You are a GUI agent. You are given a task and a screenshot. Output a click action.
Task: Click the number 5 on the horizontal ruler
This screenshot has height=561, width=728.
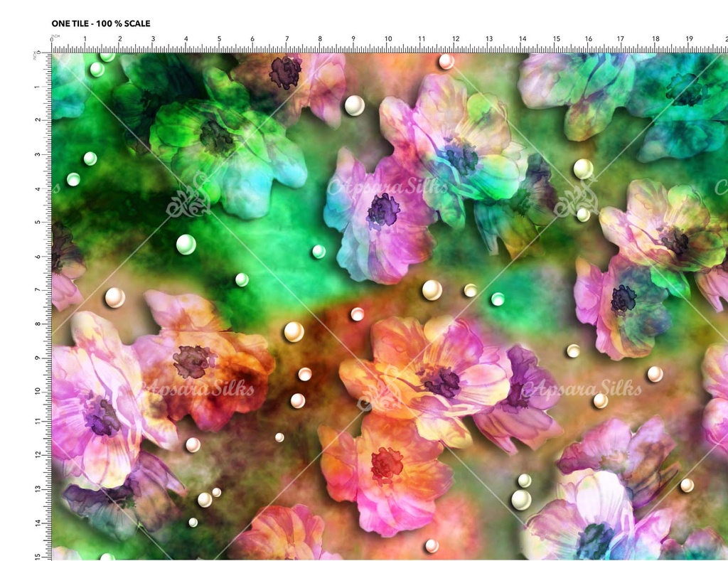220,39
